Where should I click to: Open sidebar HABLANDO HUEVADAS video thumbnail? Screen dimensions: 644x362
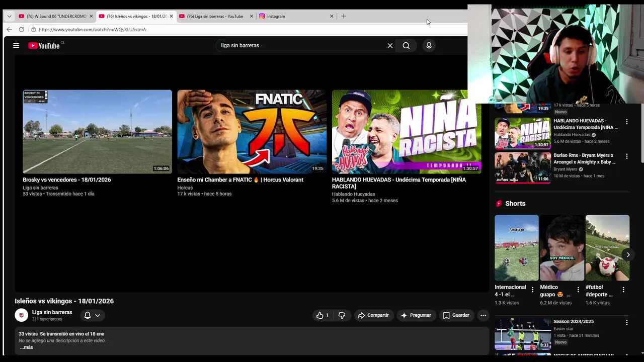pos(523,134)
